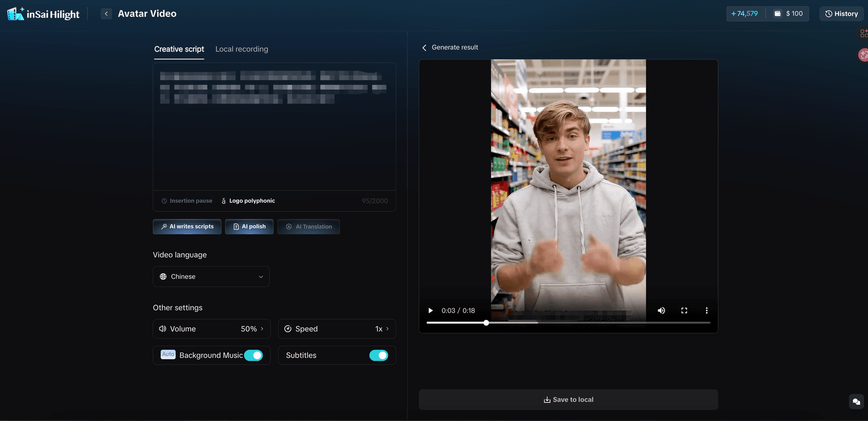Click the red round icon at the right edge
This screenshot has width=868, height=421.
coord(863,55)
